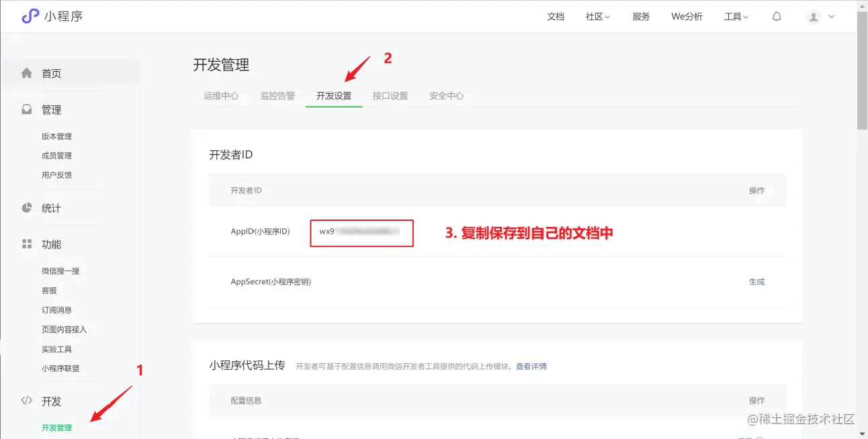Open 微信搜一搜 in the sidebar
This screenshot has width=868, height=439.
(60, 271)
